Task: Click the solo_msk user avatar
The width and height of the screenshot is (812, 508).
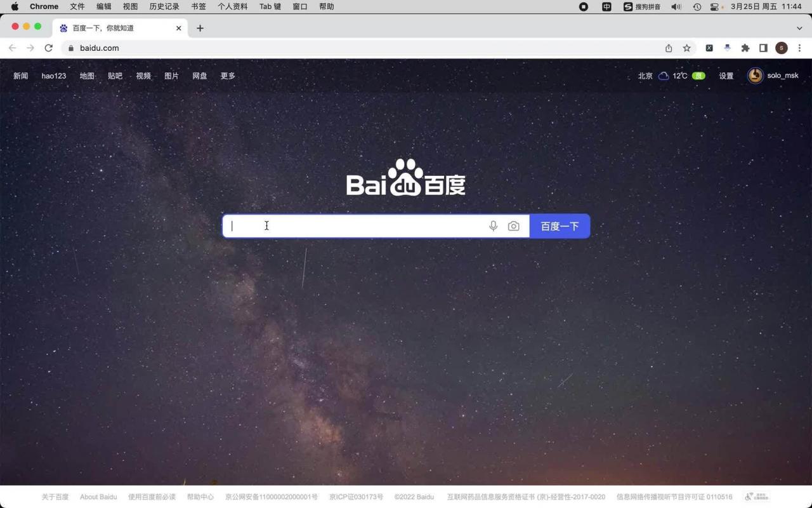Action: pyautogui.click(x=755, y=76)
